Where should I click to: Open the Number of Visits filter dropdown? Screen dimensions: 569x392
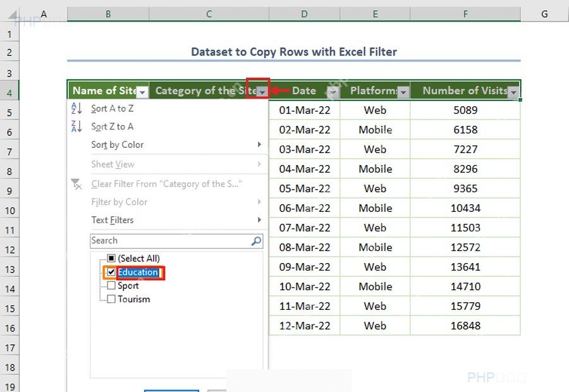tap(513, 92)
